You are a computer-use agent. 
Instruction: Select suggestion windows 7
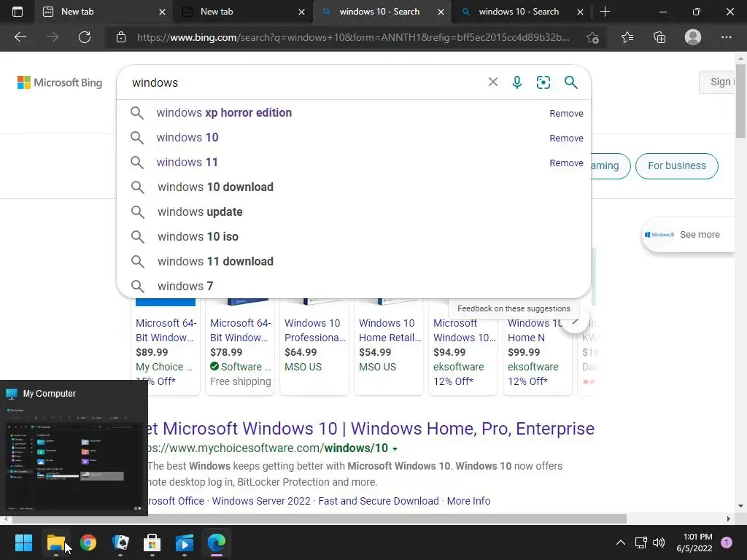click(x=354, y=286)
